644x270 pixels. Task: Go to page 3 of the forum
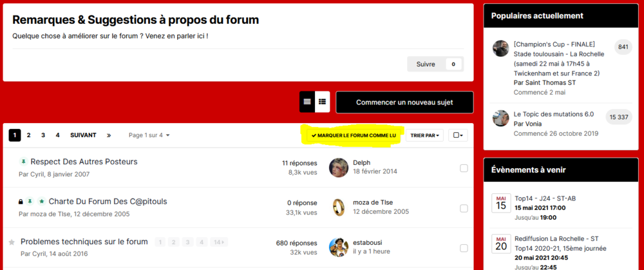coord(43,135)
